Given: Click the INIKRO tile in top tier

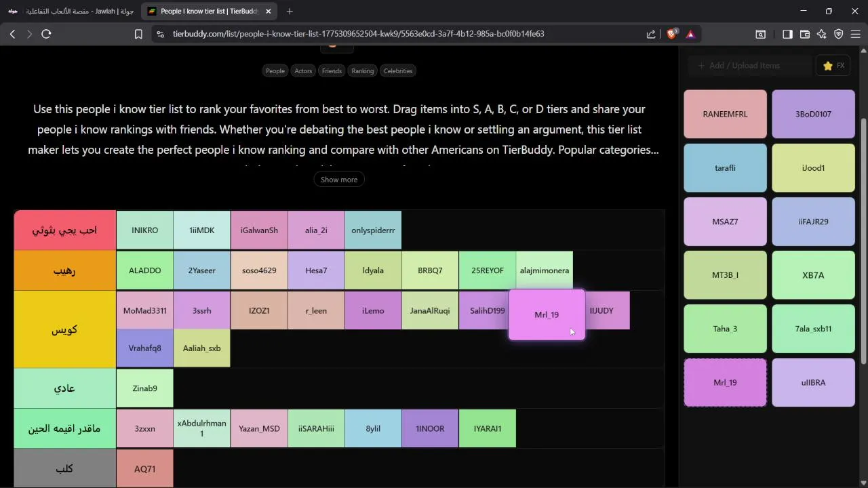Looking at the screenshot, I should (x=144, y=230).
